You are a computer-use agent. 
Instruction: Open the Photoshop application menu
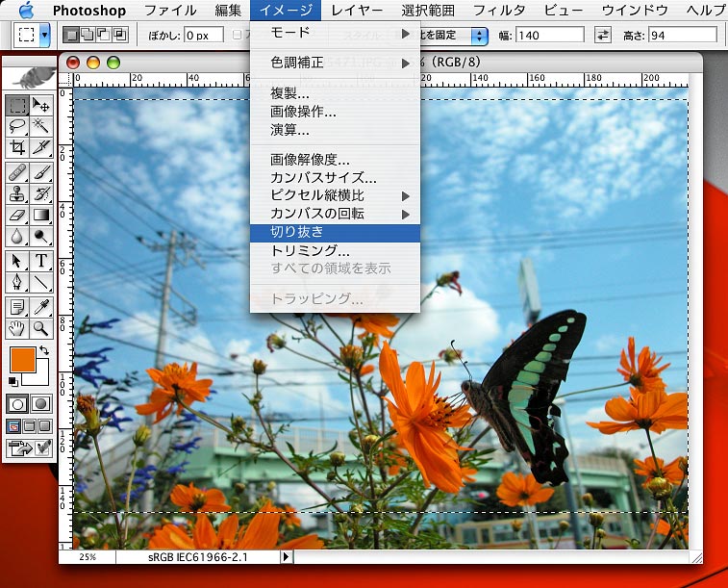(89, 11)
